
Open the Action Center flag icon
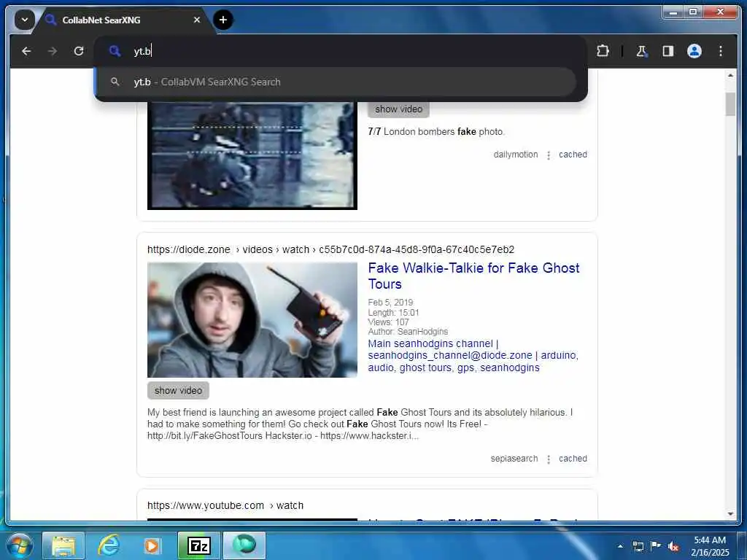point(656,546)
